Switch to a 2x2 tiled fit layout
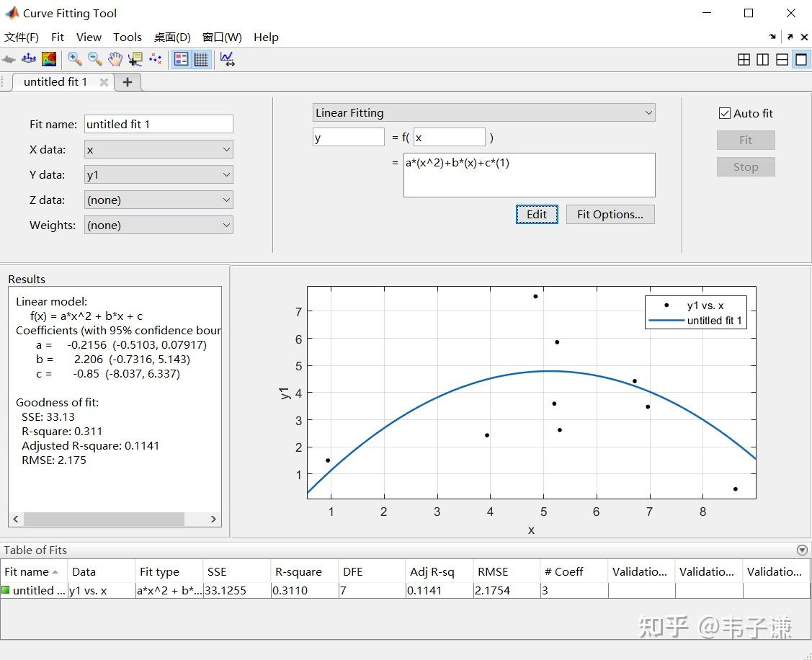812x660 pixels. click(x=744, y=59)
